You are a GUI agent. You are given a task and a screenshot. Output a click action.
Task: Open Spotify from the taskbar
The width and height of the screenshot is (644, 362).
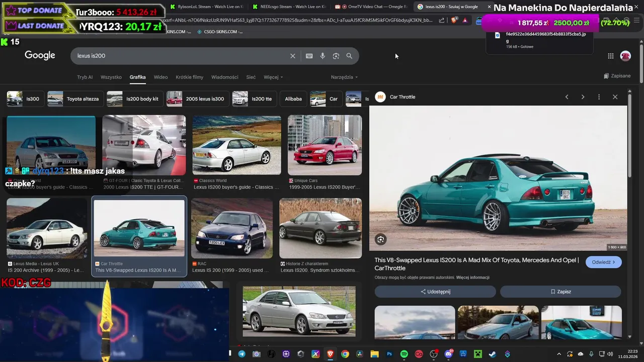(x=404, y=354)
